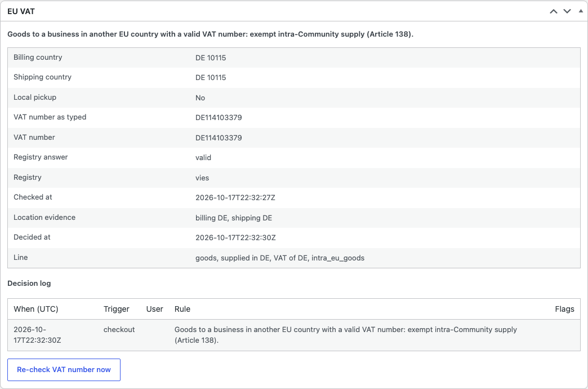
Task: Select the When (UTC) column header
Action: tap(36, 309)
